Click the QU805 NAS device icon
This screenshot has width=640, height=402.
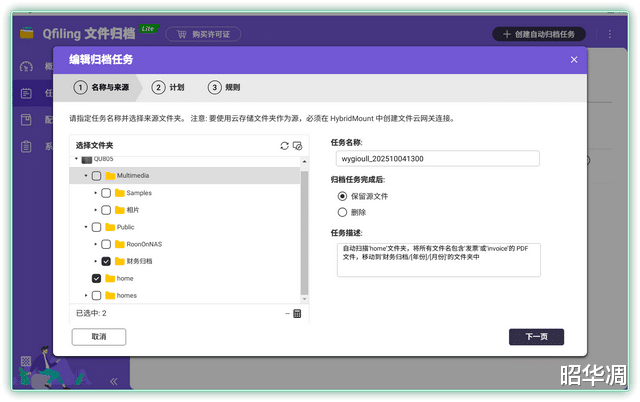click(x=87, y=159)
